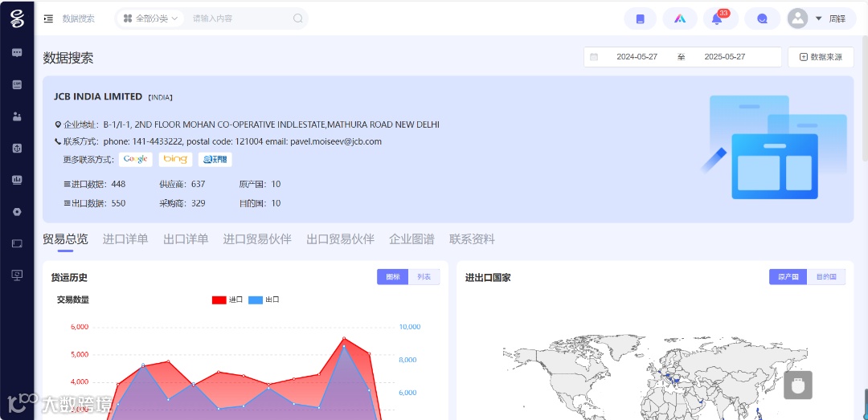
Task: Open the contacts people sidebar icon
Action: pos(17,116)
